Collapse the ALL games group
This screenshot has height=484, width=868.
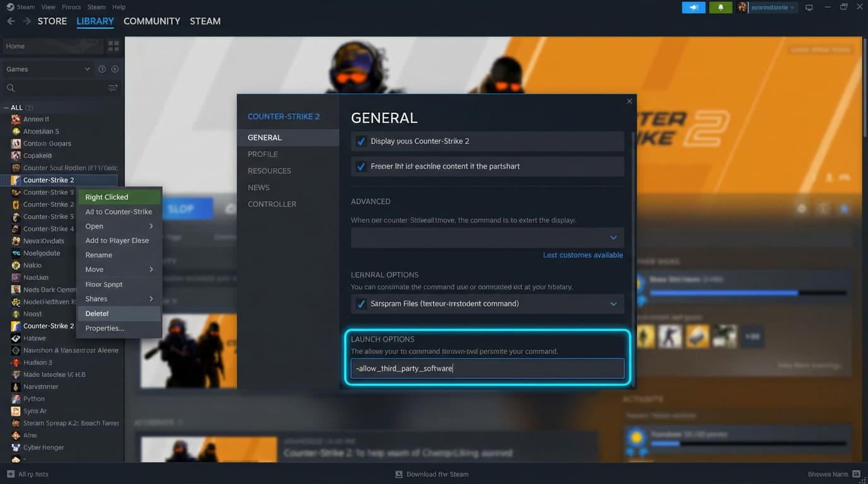pyautogui.click(x=6, y=107)
